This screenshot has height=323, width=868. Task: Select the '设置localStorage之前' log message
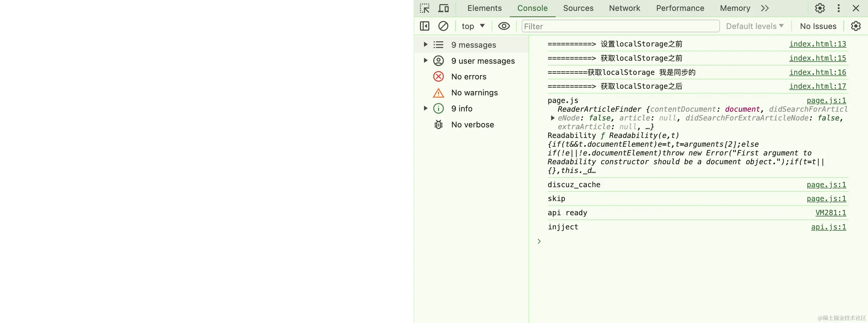tap(615, 44)
